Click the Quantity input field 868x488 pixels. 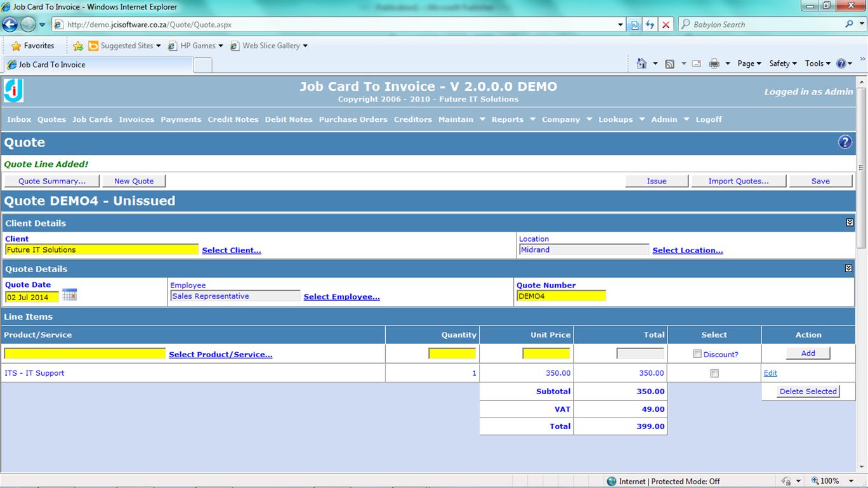point(452,353)
